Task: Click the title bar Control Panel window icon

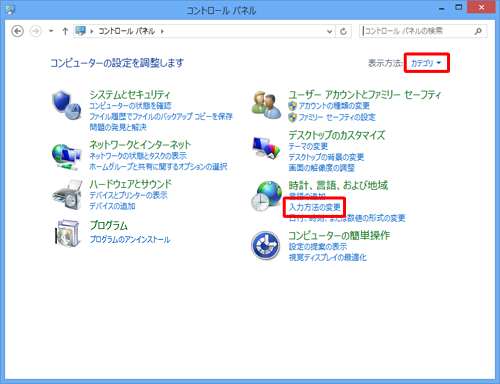Action: 10,10
